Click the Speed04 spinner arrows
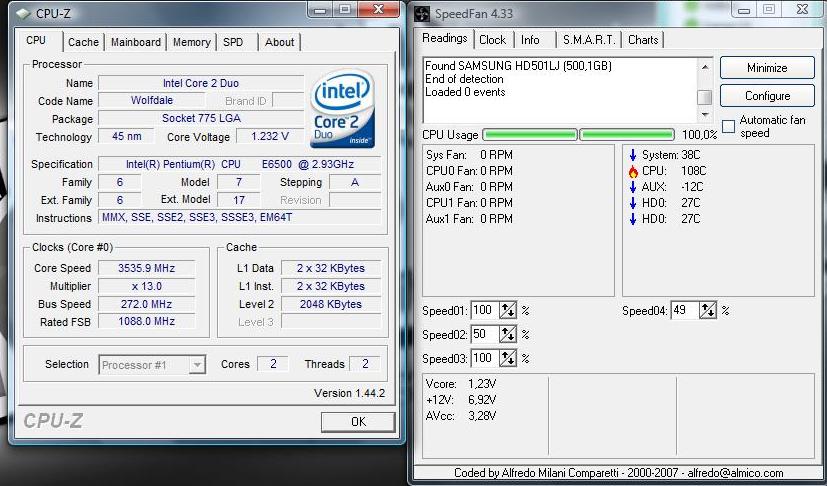This screenshot has width=827, height=486. (x=708, y=310)
